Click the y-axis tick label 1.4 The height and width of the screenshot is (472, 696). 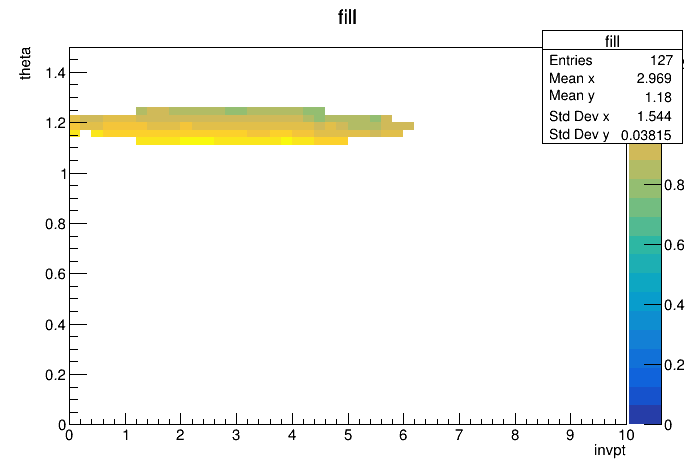pos(55,72)
